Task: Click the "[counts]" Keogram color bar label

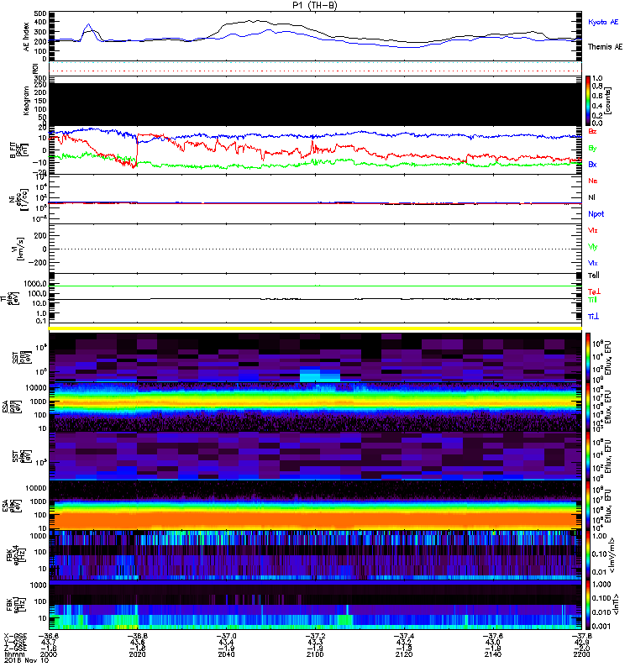Action: [608, 101]
